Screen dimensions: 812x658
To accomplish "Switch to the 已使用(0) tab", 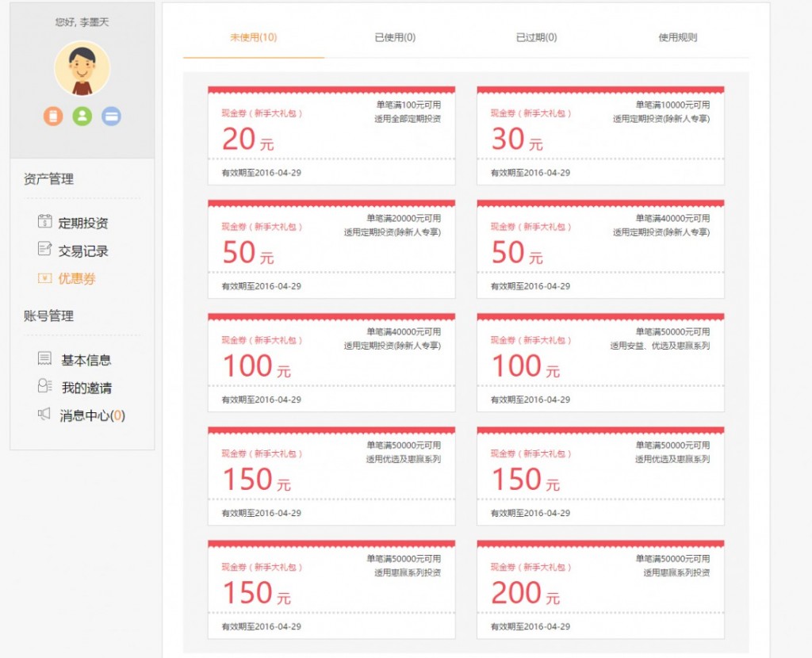I will [395, 37].
